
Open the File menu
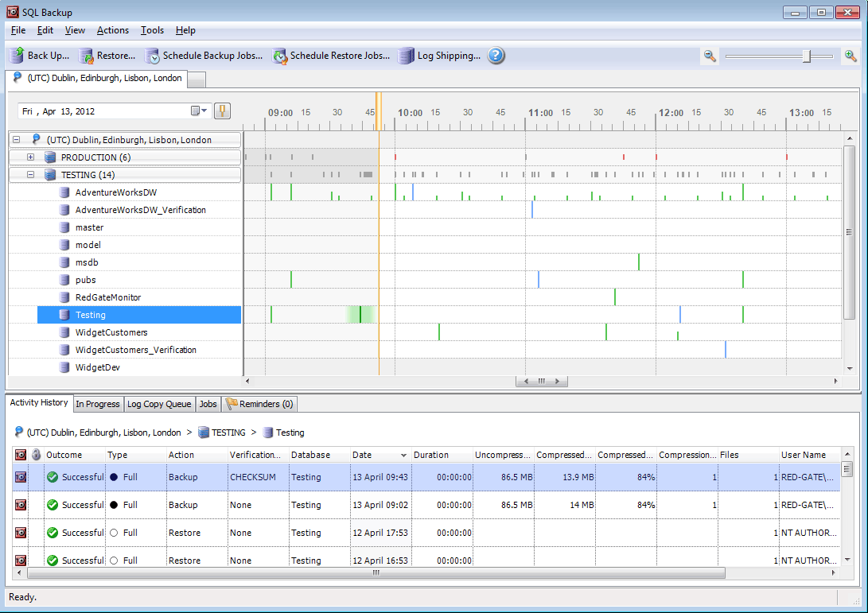coord(18,30)
